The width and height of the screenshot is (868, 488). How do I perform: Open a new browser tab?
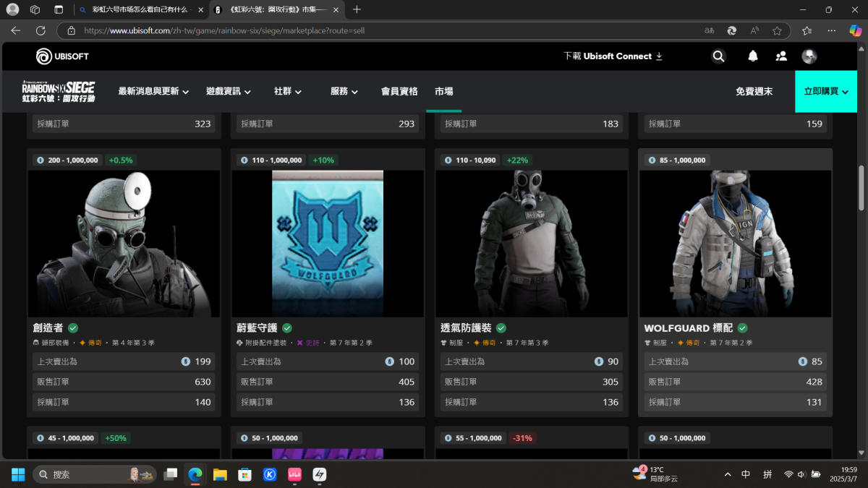tap(357, 9)
